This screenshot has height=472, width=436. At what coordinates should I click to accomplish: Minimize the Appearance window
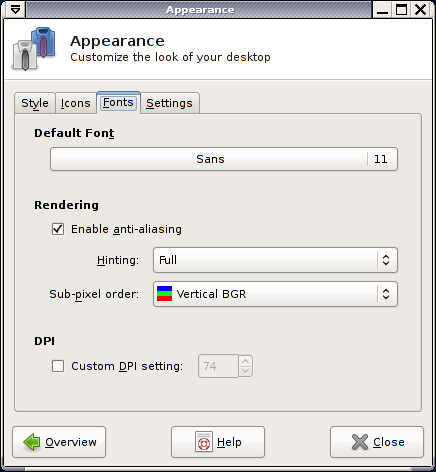tap(382, 9)
